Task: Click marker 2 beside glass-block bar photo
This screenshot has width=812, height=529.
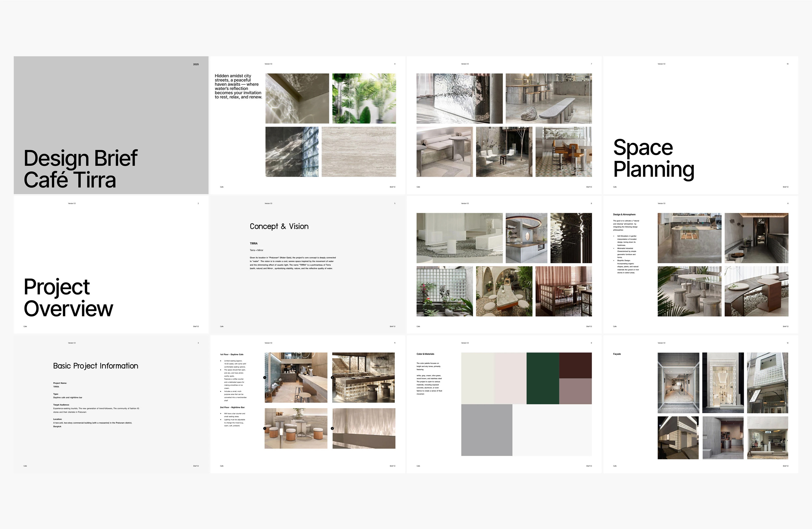Action: click(332, 377)
